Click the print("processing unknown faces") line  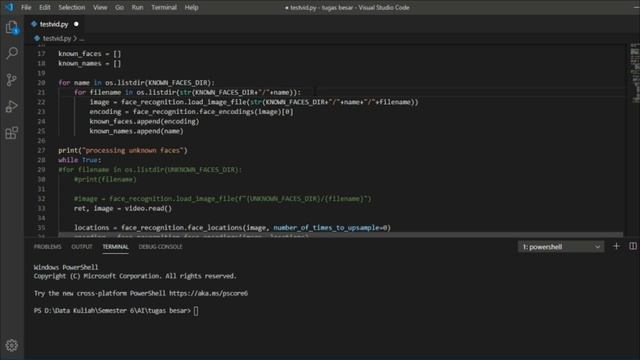pyautogui.click(x=123, y=150)
